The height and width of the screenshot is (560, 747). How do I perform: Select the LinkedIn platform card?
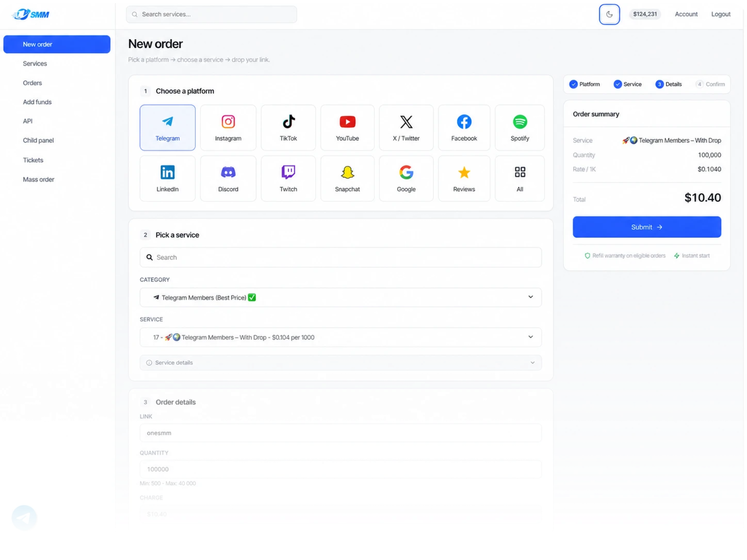(168, 178)
